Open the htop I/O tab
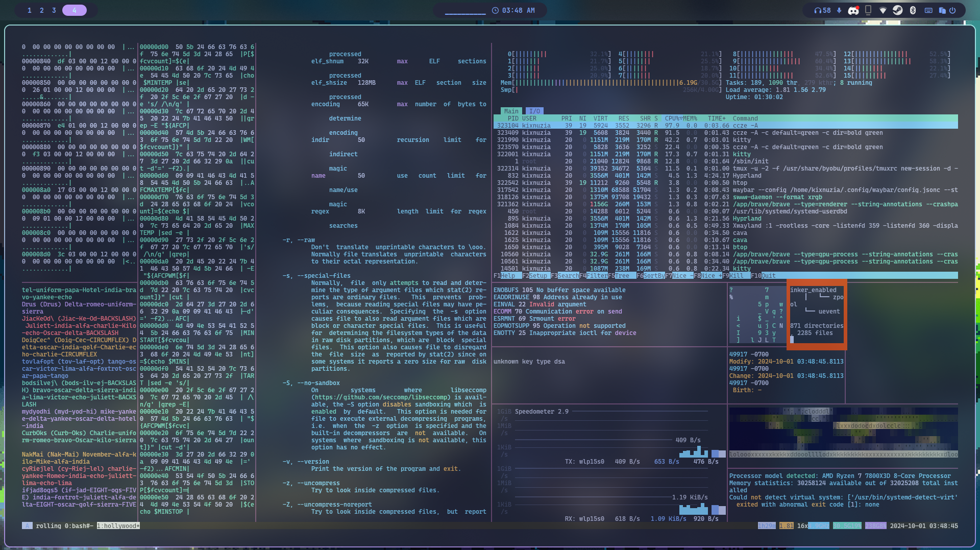 (534, 111)
